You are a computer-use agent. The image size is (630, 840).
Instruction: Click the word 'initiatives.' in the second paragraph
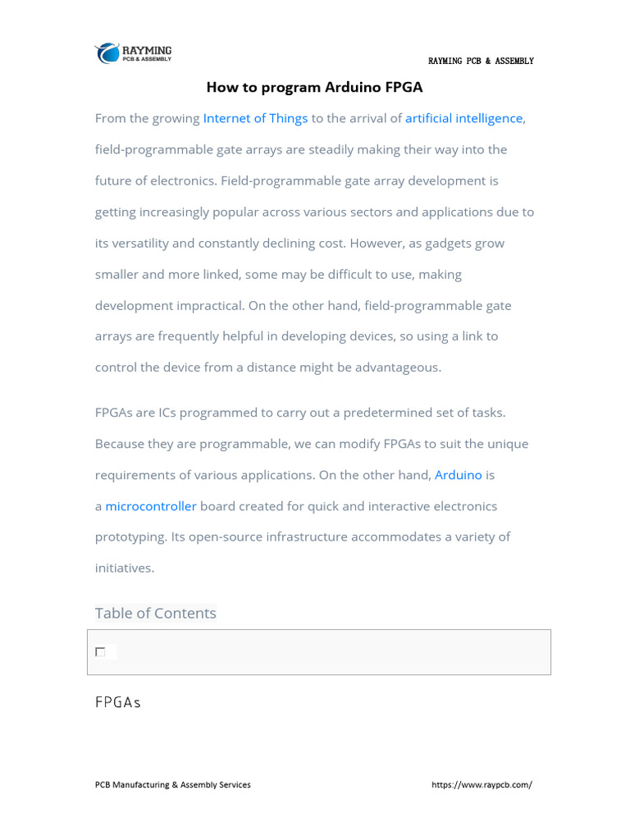point(125,568)
